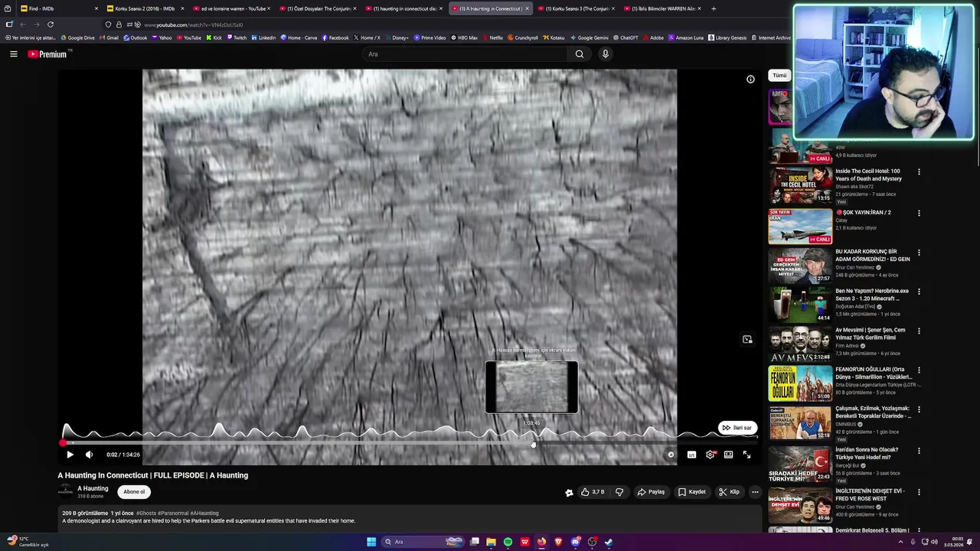This screenshot has width=980, height=551.
Task: Open the YouTube hamburger guide menu
Action: (13, 54)
